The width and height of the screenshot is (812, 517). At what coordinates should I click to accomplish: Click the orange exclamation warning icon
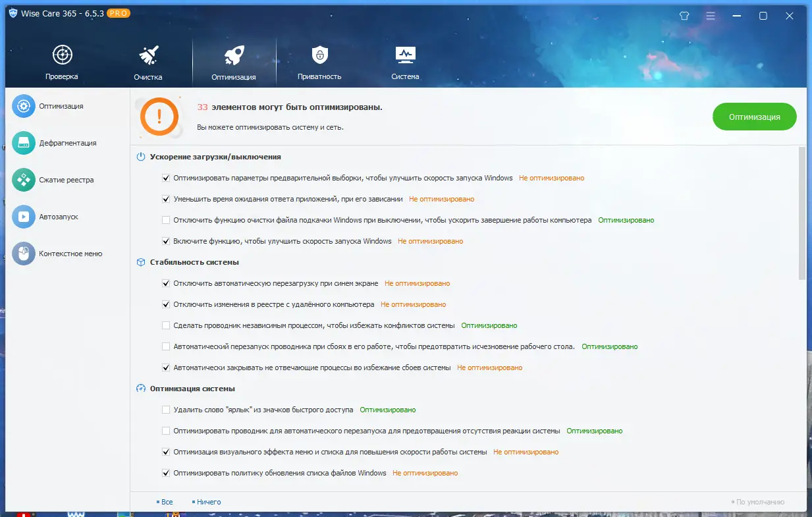(x=159, y=117)
